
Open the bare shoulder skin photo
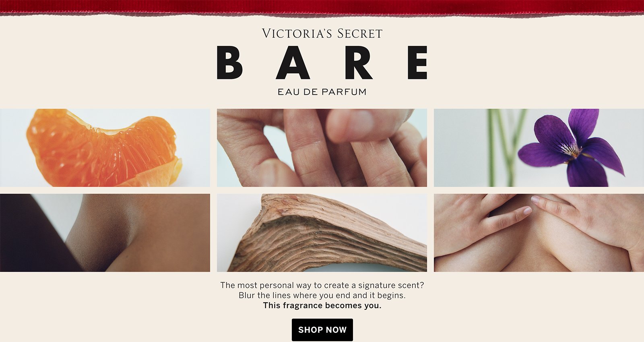(105, 233)
